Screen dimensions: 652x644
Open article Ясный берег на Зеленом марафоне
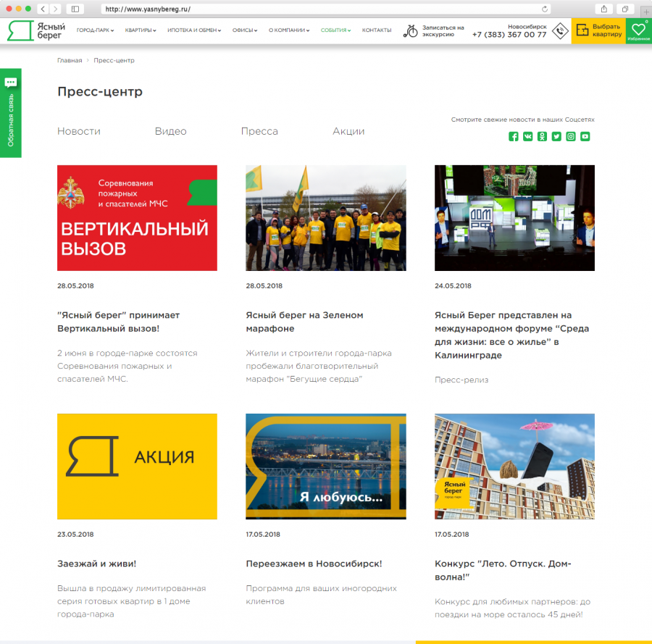click(304, 322)
